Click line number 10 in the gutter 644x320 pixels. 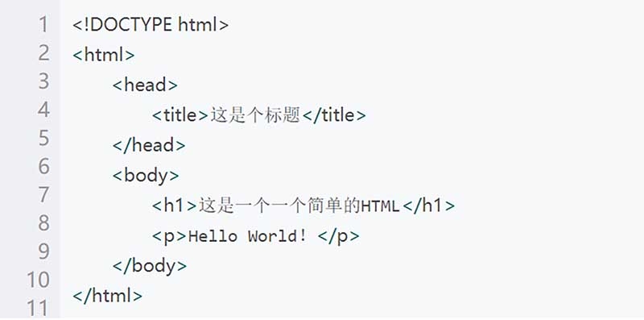(x=38, y=281)
